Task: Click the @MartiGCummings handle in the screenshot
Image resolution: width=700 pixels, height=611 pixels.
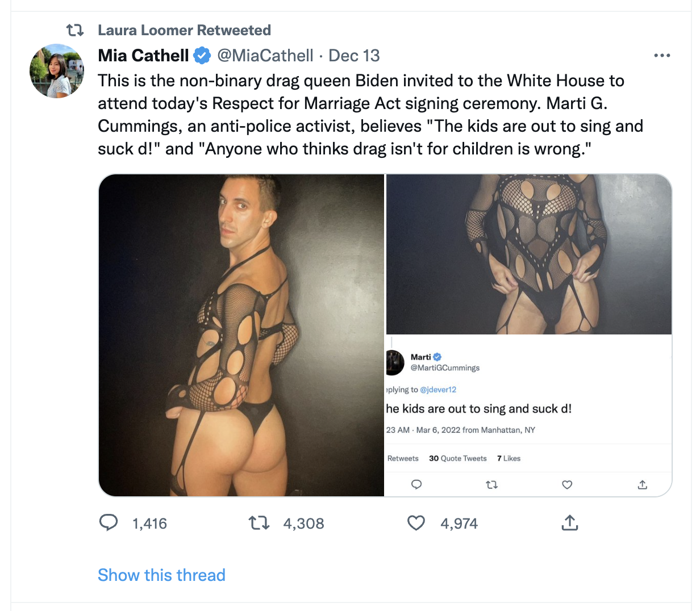Action: coord(445,368)
